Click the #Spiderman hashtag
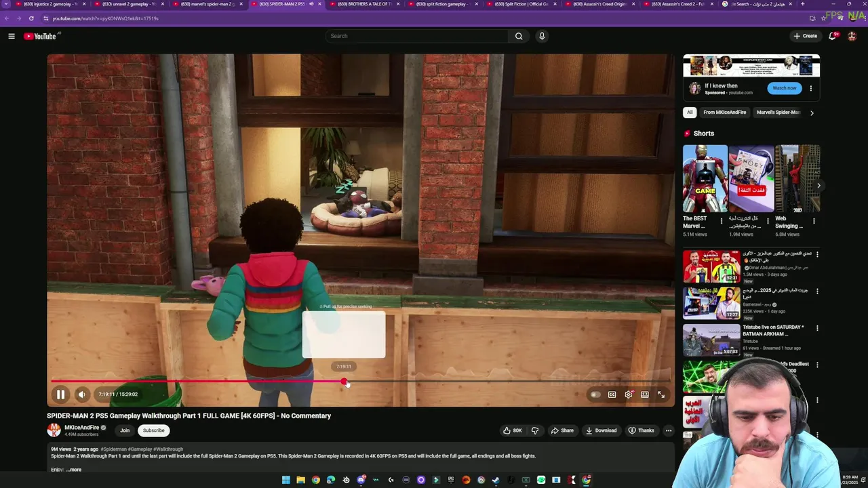 pyautogui.click(x=113, y=449)
